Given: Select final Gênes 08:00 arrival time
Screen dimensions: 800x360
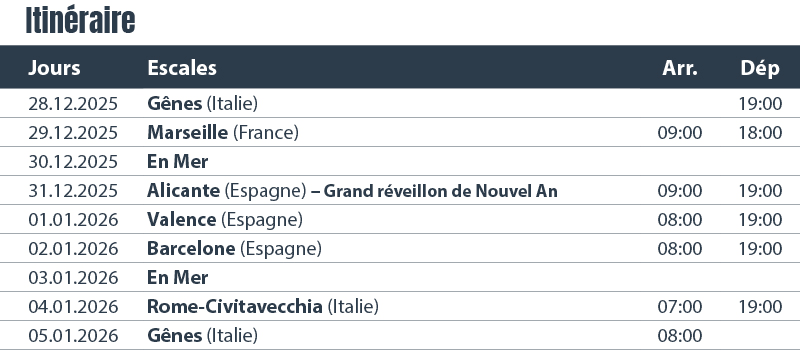Looking at the screenshot, I should pyautogui.click(x=680, y=336).
